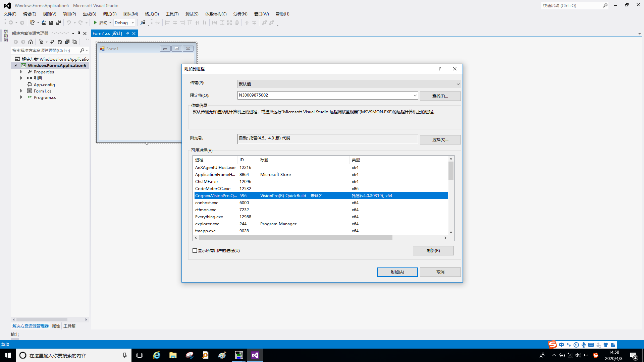
Task: Click the Save All toolbar icon
Action: [59, 23]
